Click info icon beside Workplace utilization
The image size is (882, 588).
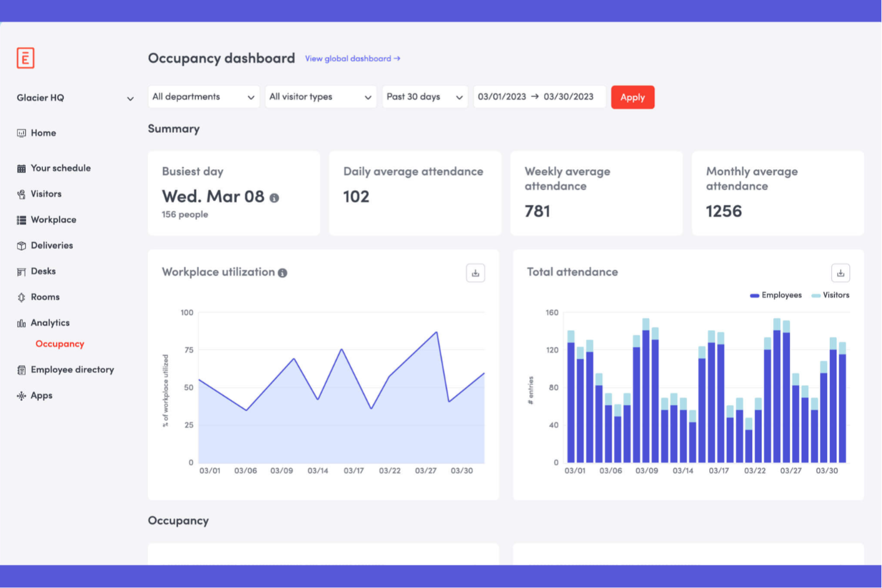[x=282, y=273]
